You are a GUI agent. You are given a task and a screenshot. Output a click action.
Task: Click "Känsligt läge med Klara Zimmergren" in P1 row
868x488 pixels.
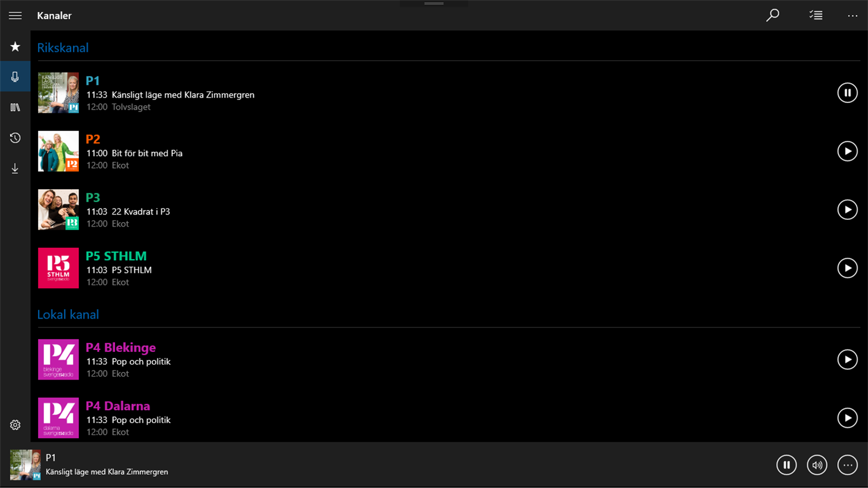(x=183, y=95)
